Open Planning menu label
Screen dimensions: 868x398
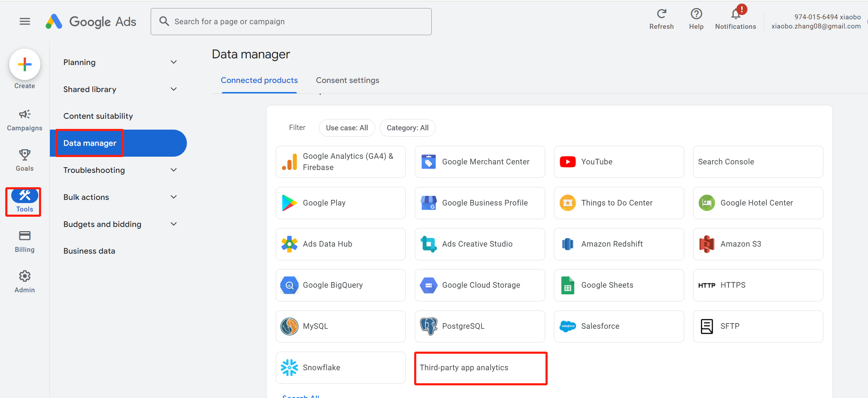79,63
